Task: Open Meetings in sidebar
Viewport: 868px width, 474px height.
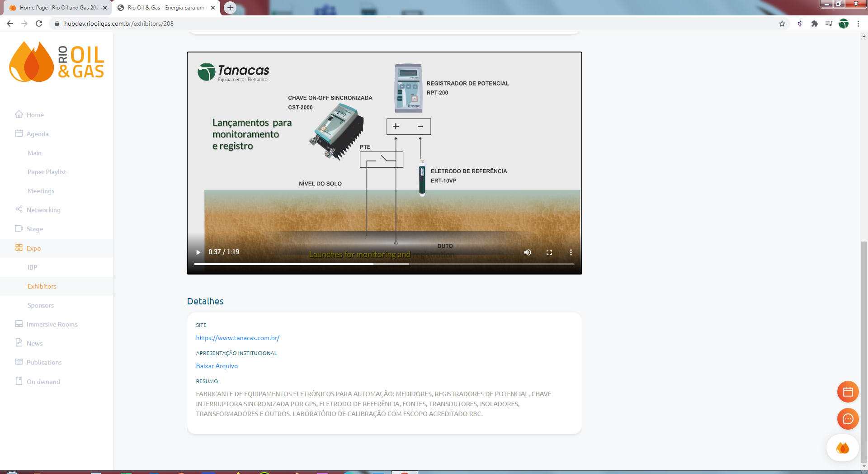Action: point(41,191)
